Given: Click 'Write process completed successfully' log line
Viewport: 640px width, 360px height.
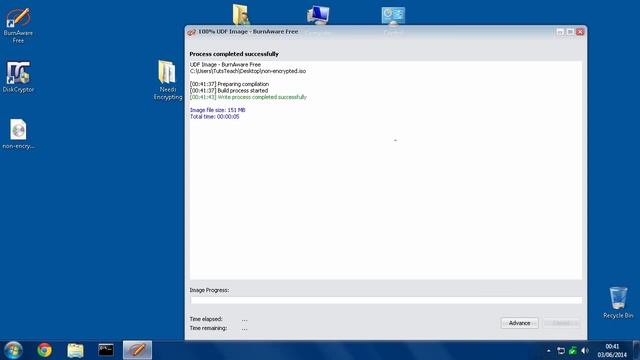Looking at the screenshot, I should click(248, 97).
